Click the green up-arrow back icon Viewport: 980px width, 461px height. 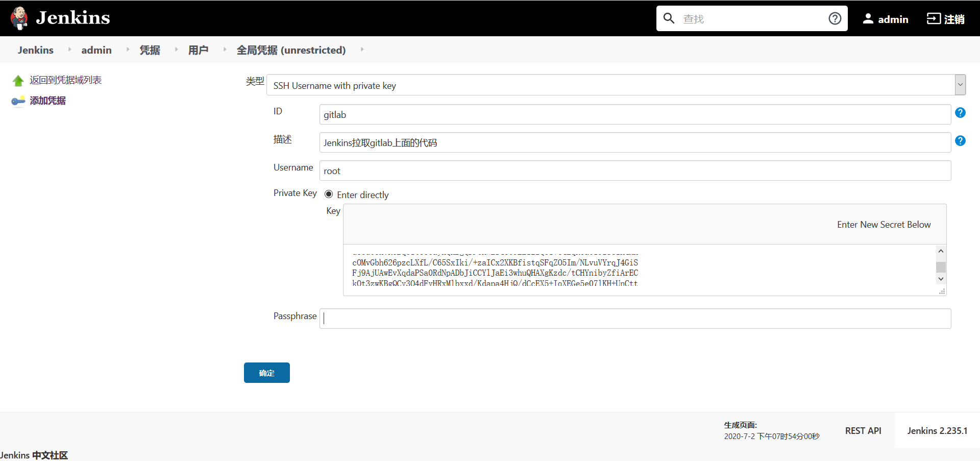pos(18,81)
